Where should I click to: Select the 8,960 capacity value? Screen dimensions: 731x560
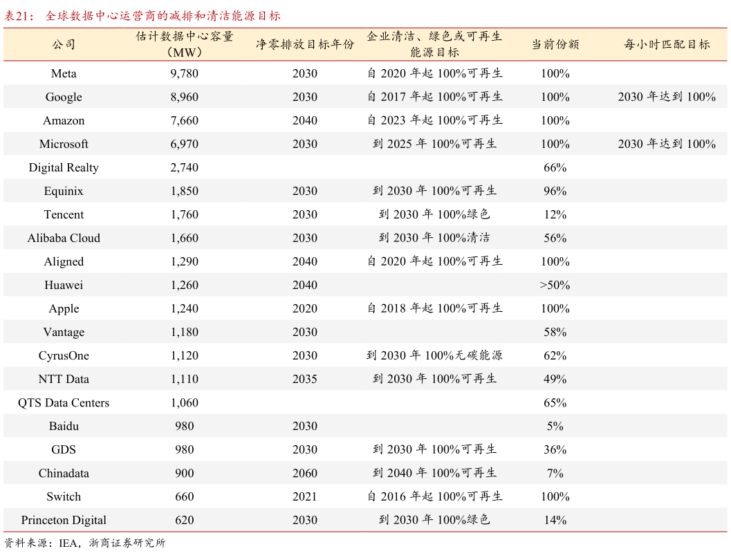(x=185, y=97)
